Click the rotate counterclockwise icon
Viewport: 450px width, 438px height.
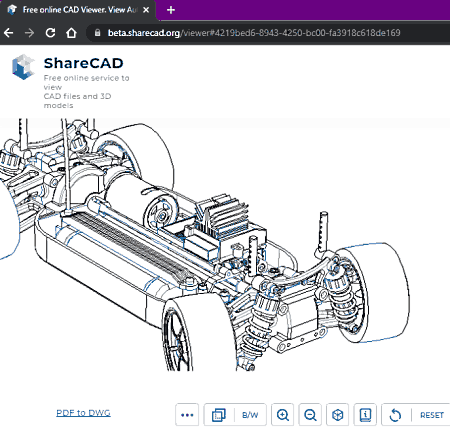point(395,415)
